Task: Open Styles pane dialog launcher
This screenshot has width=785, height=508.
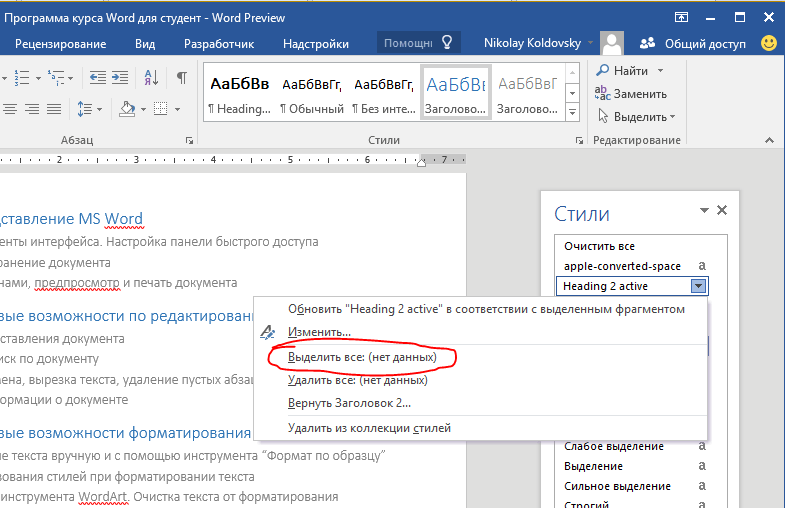Action: coord(579,141)
